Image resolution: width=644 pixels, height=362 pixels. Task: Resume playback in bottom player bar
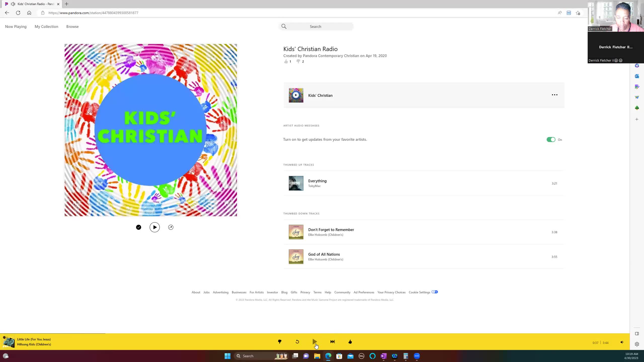314,342
